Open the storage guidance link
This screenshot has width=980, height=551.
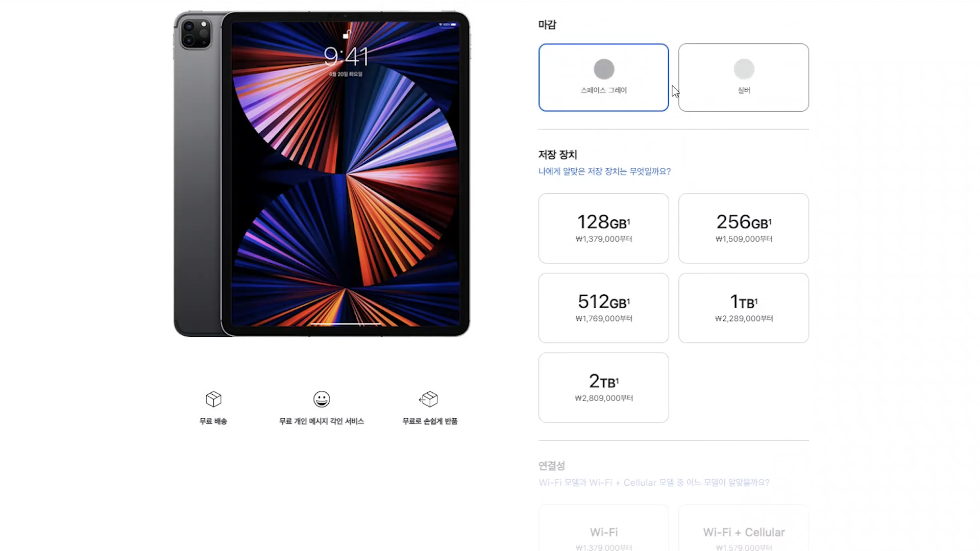604,171
